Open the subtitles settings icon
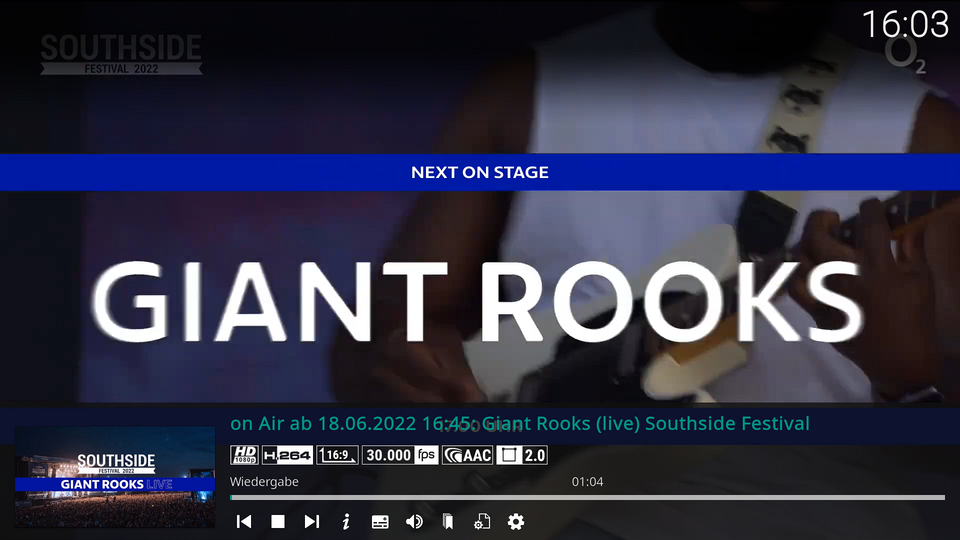 [x=380, y=522]
